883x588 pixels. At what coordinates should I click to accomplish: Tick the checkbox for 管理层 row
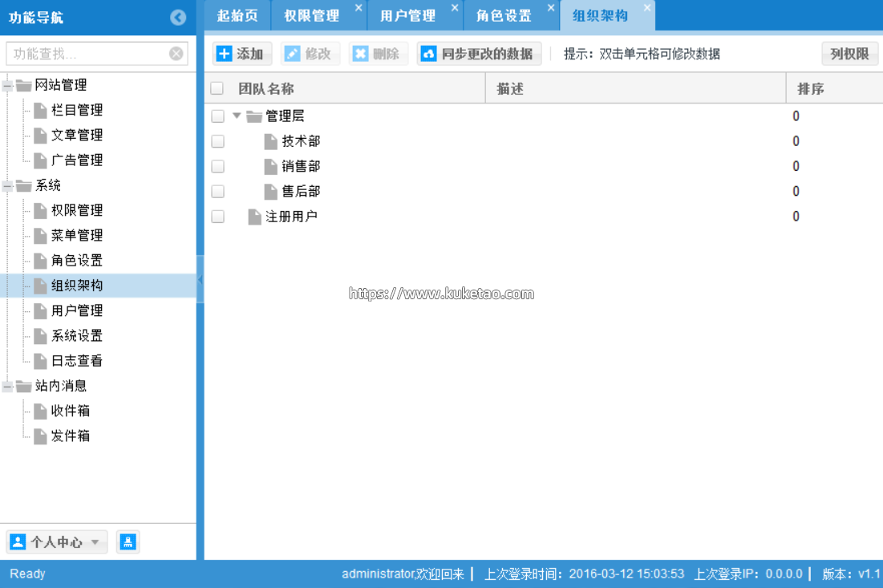click(217, 116)
